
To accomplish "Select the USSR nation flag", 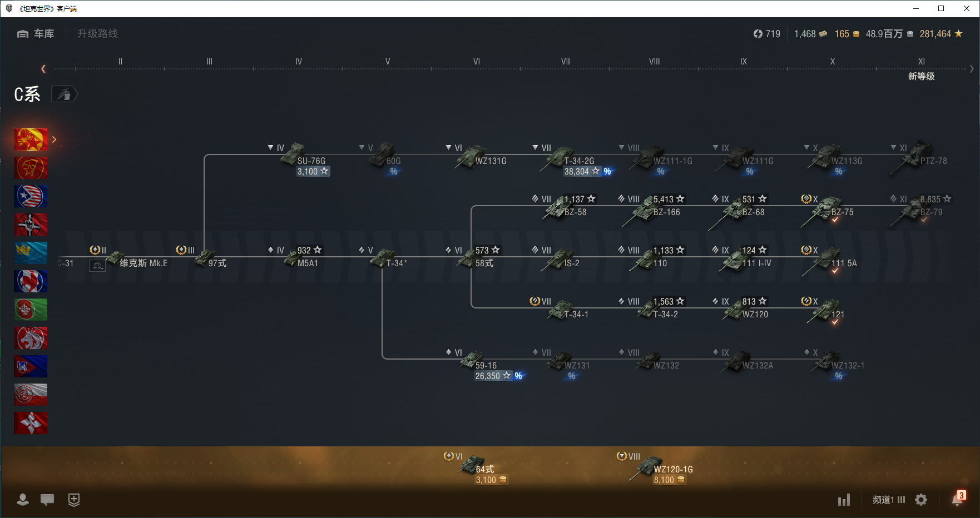I will (x=31, y=168).
